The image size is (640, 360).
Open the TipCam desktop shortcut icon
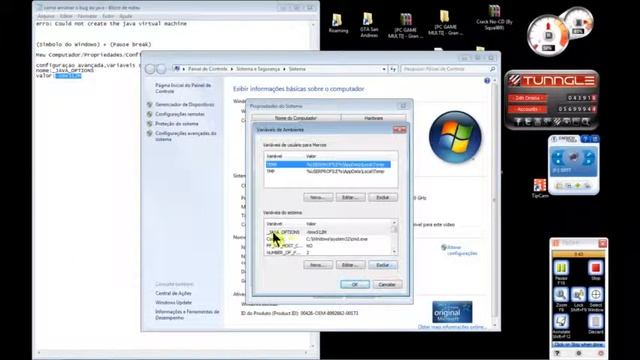(x=540, y=186)
